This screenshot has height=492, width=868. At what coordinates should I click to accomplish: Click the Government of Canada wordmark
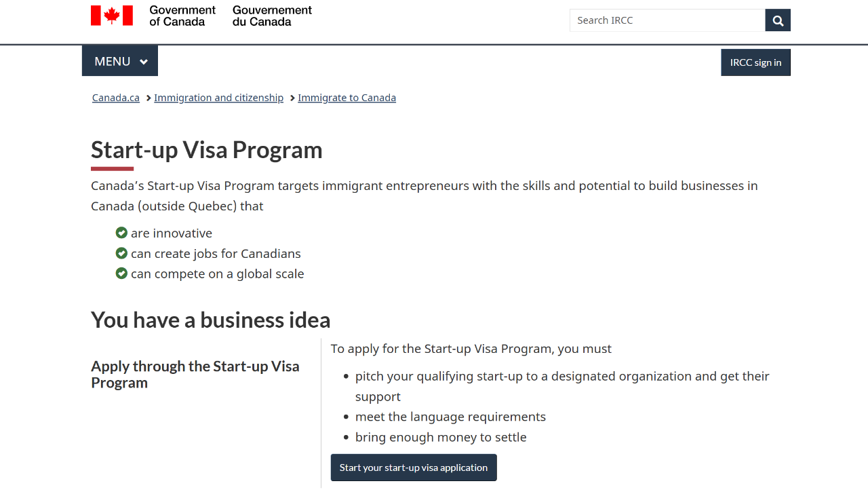(x=182, y=16)
